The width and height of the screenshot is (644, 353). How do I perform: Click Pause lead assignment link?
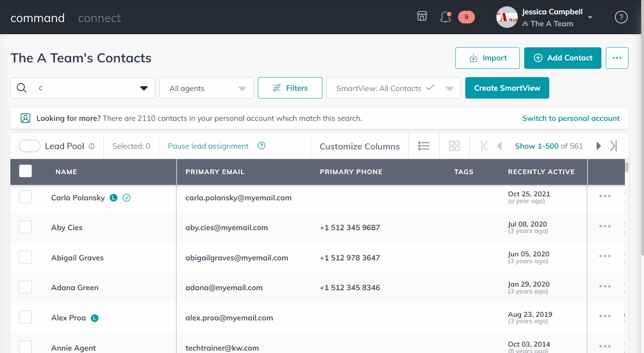(208, 146)
